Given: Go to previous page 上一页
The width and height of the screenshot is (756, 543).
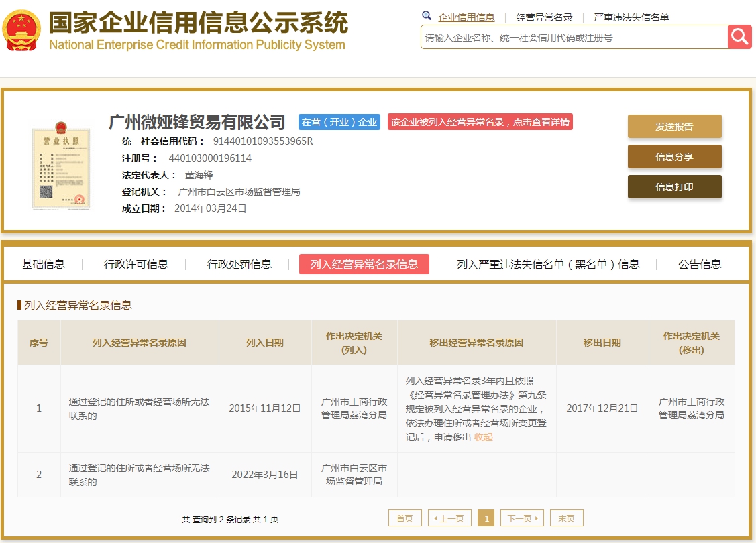Looking at the screenshot, I should click(x=449, y=518).
